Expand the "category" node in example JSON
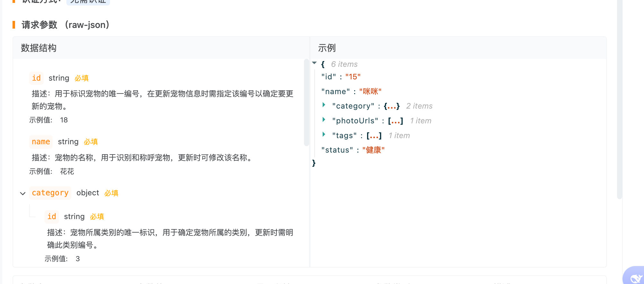 click(324, 105)
